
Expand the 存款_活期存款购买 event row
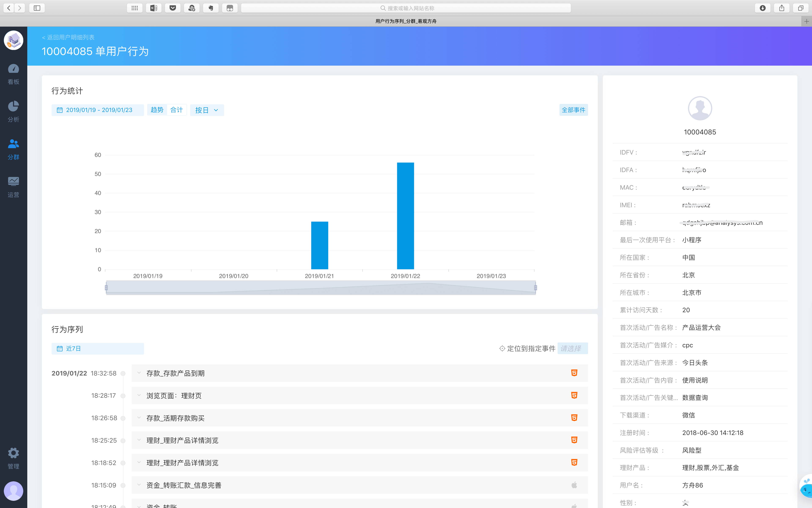tap(139, 418)
